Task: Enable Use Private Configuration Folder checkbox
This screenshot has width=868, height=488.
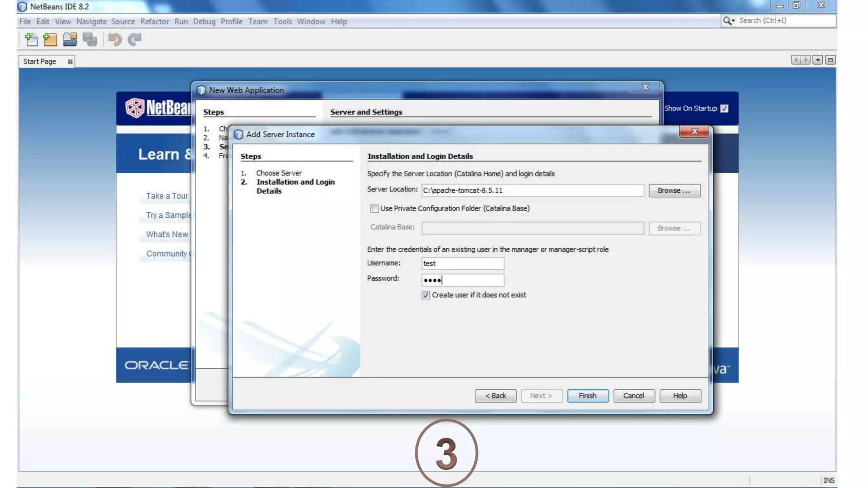Action: click(374, 208)
